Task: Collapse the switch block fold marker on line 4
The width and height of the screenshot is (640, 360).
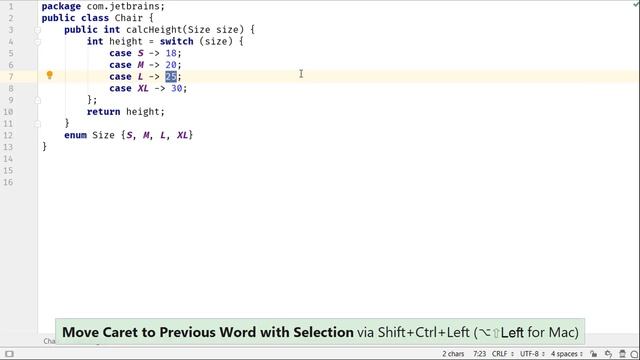Action: pyautogui.click(x=37, y=42)
